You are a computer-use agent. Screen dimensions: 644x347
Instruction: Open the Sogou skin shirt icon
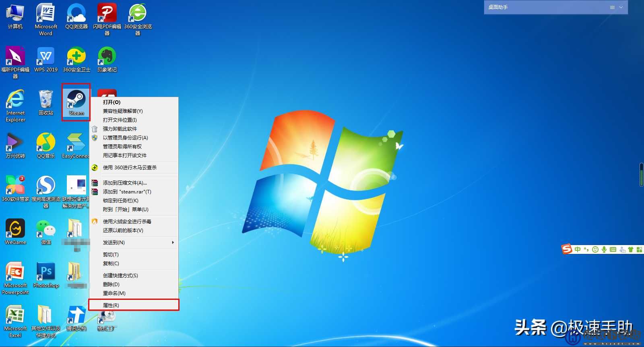coord(631,249)
